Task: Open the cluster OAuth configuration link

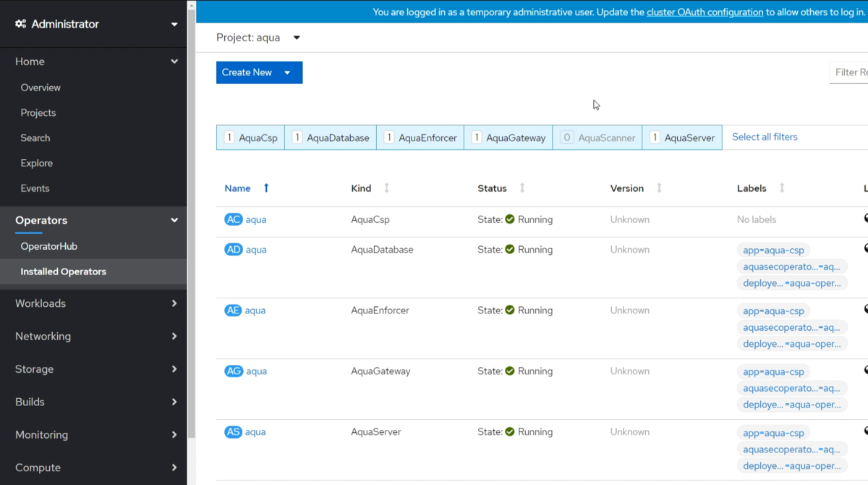Action: point(705,12)
